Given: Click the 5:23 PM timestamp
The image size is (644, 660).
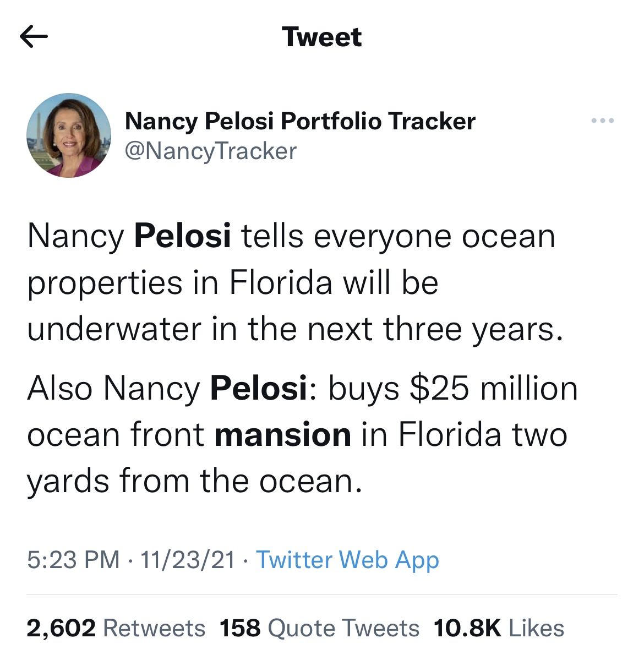Looking at the screenshot, I should tap(73, 560).
